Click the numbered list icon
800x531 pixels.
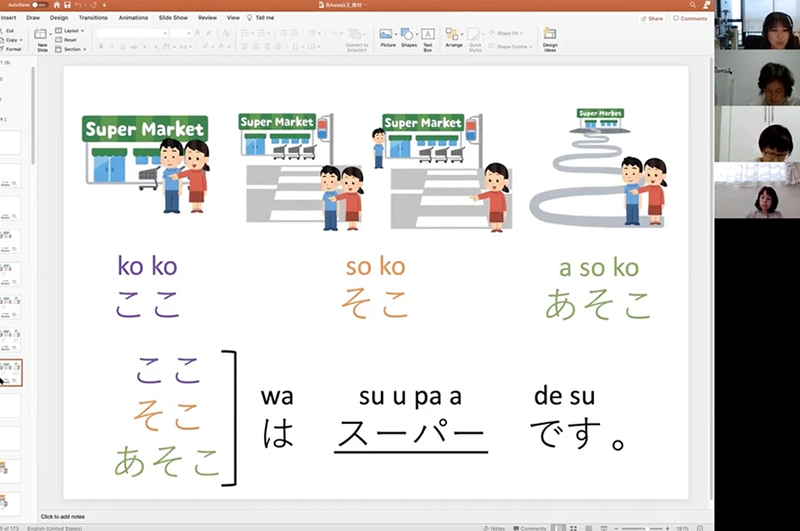click(262, 33)
